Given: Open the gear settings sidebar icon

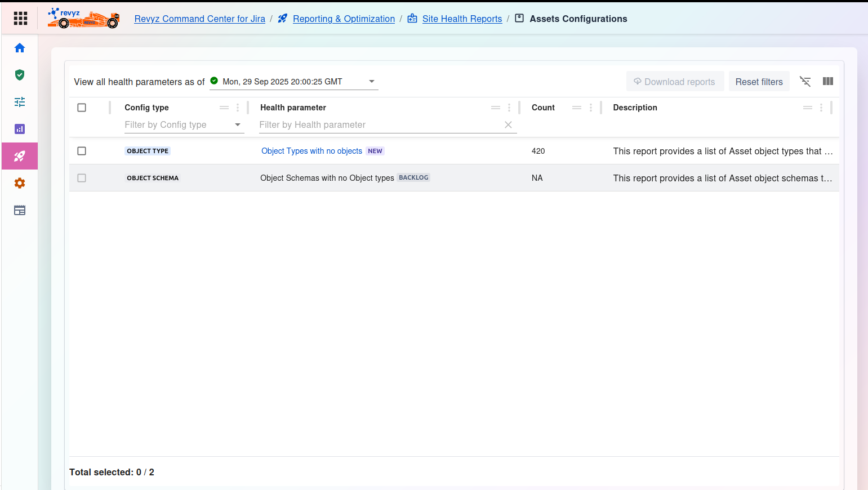Looking at the screenshot, I should tap(20, 183).
